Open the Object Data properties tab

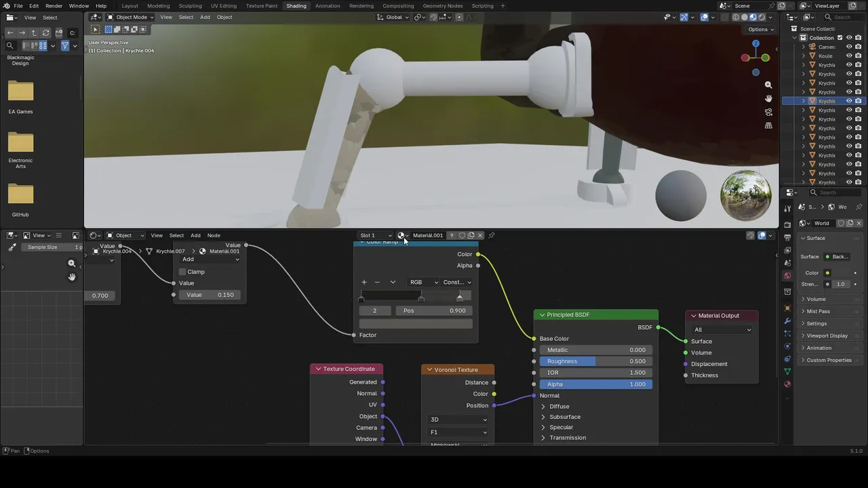click(787, 371)
